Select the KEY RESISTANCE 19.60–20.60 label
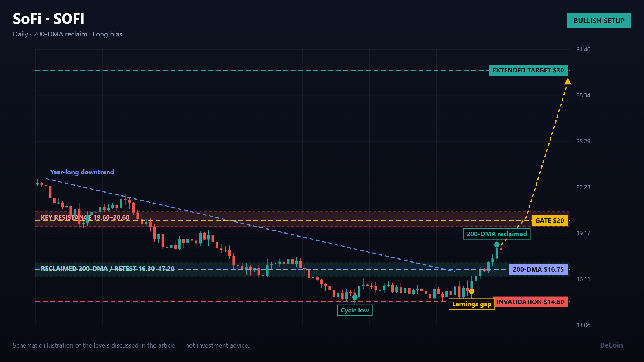 point(85,217)
